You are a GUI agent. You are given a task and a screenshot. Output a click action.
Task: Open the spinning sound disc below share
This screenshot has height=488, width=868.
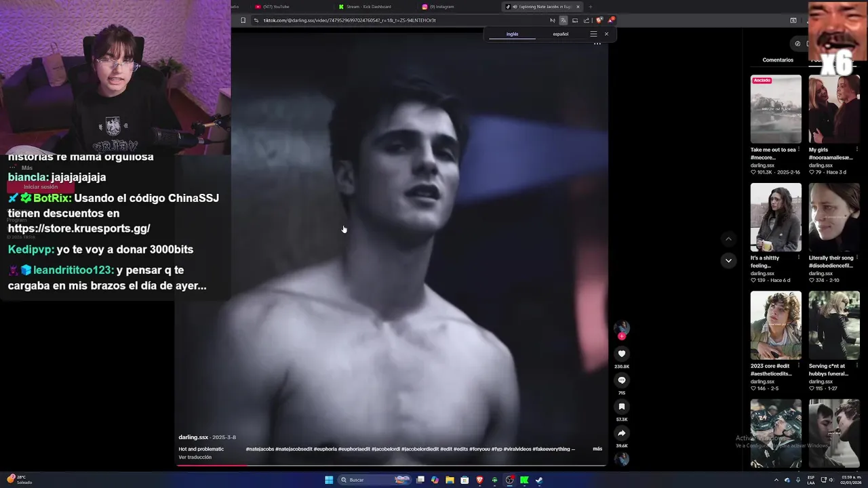coord(621,459)
